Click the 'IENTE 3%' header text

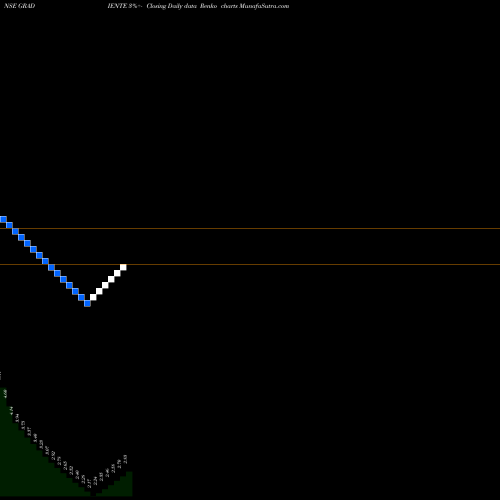(122, 6)
